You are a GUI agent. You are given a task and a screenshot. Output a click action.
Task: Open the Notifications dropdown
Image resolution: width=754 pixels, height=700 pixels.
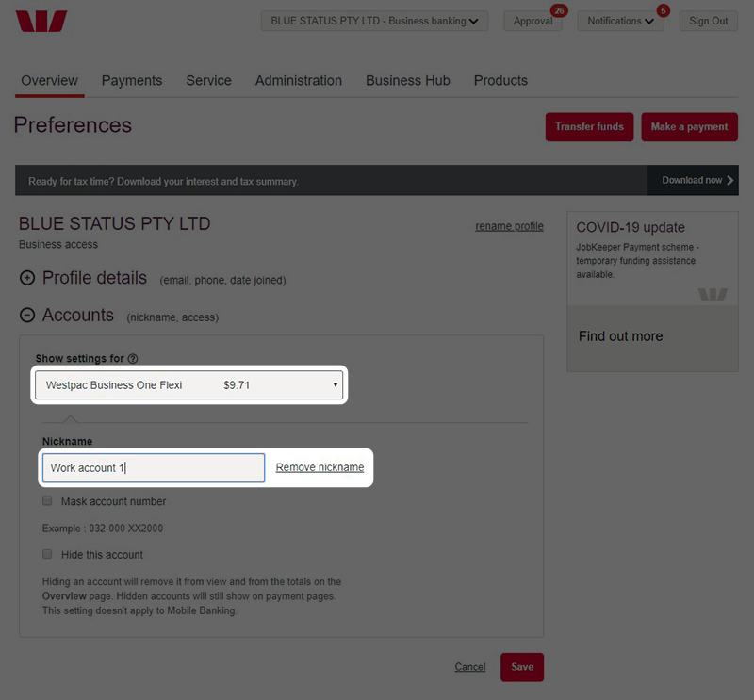620,21
